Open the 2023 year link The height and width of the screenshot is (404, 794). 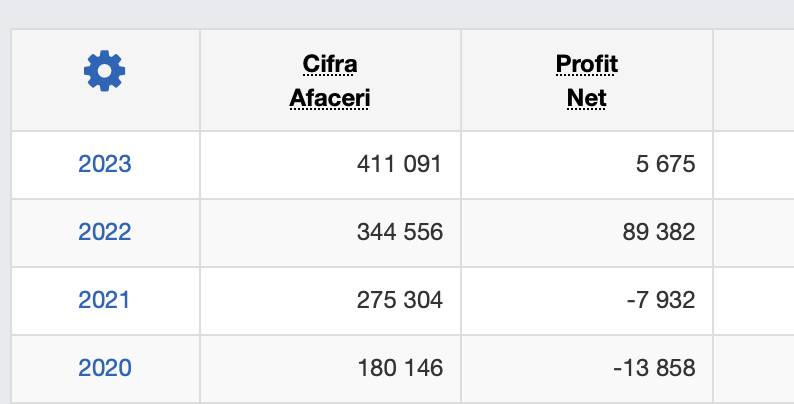[105, 164]
